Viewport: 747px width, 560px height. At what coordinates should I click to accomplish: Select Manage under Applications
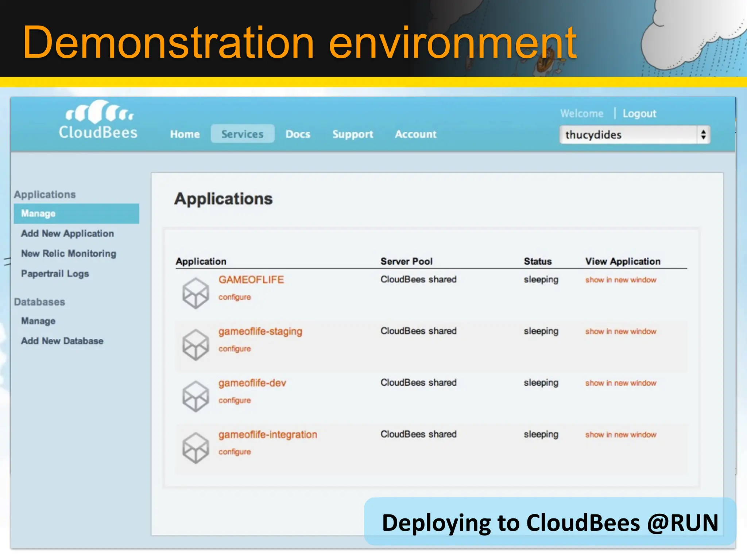pyautogui.click(x=77, y=214)
